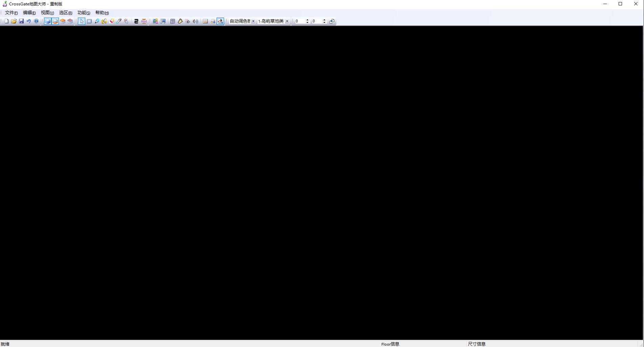Click the dotted boxes arrangement icon
The height and width of the screenshot is (347, 644).
pos(213,21)
